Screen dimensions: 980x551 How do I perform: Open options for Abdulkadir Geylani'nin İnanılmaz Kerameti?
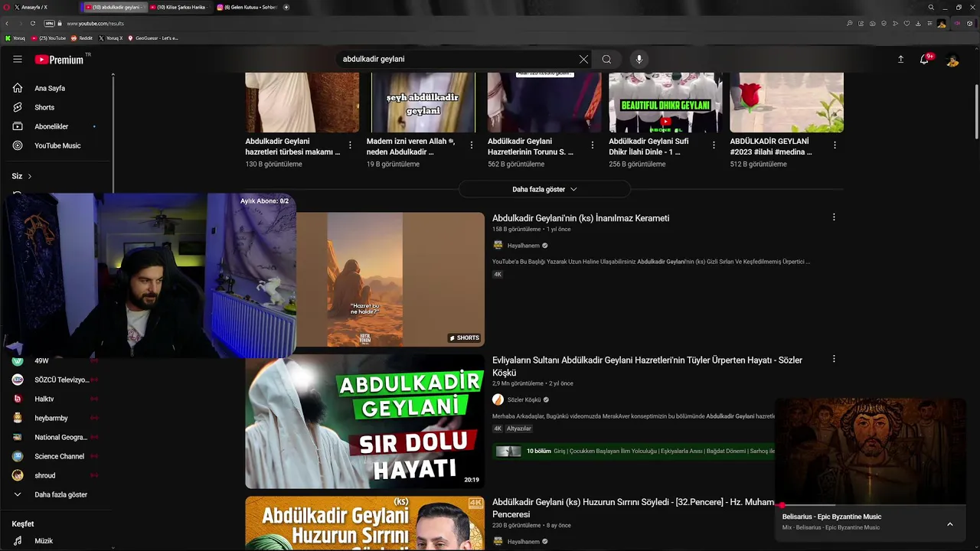(x=834, y=217)
